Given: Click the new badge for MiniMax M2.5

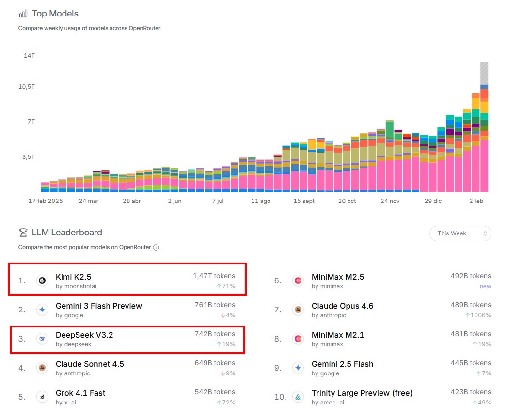Looking at the screenshot, I should [x=485, y=286].
